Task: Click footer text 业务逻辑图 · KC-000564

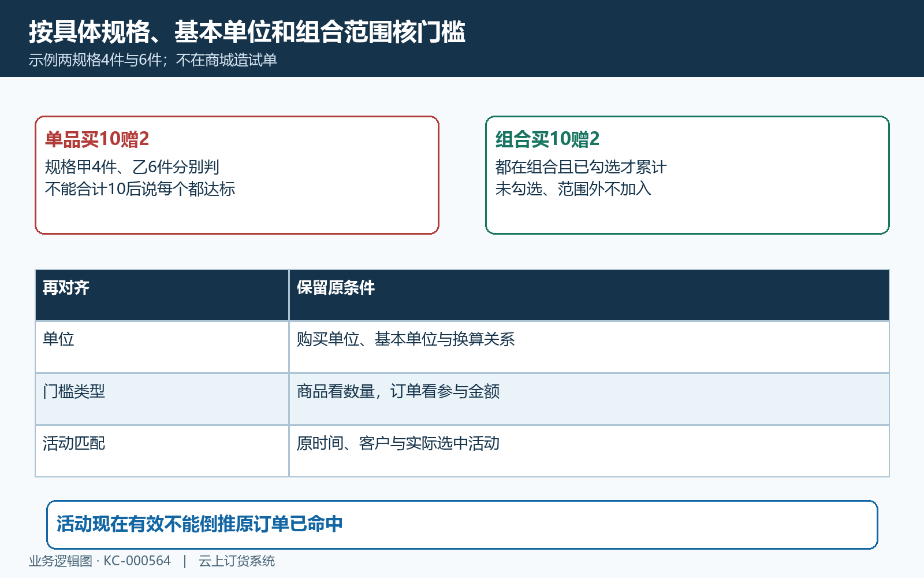Action: tap(100, 561)
